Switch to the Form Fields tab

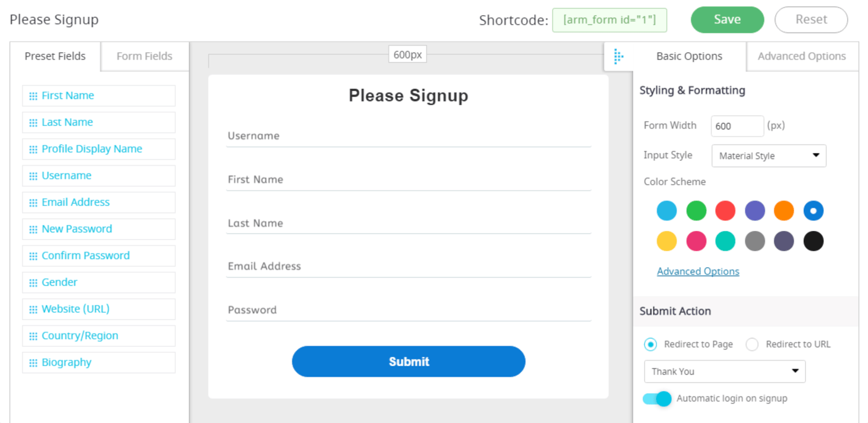(x=144, y=56)
